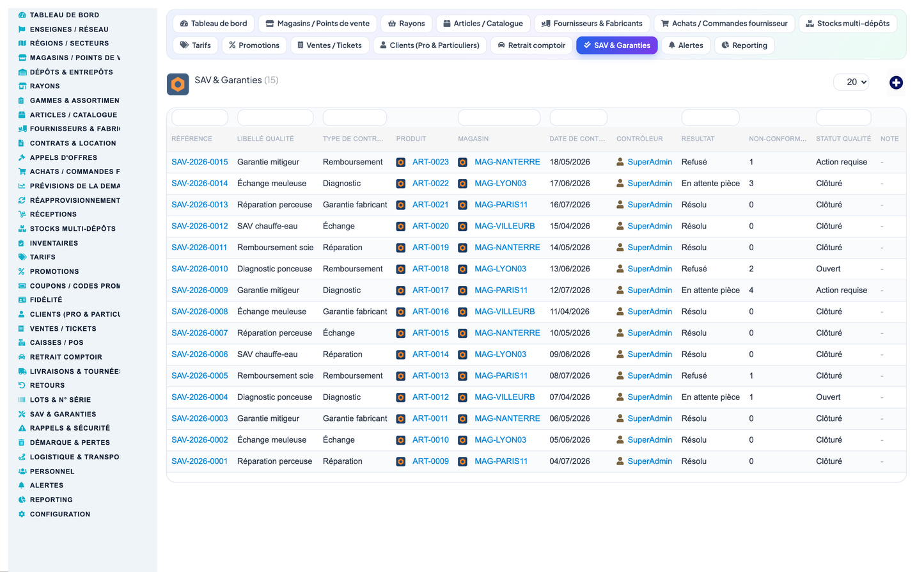The height and width of the screenshot is (572, 924).
Task: Click sidebar Lots & N° série barcode icon
Action: tap(22, 400)
